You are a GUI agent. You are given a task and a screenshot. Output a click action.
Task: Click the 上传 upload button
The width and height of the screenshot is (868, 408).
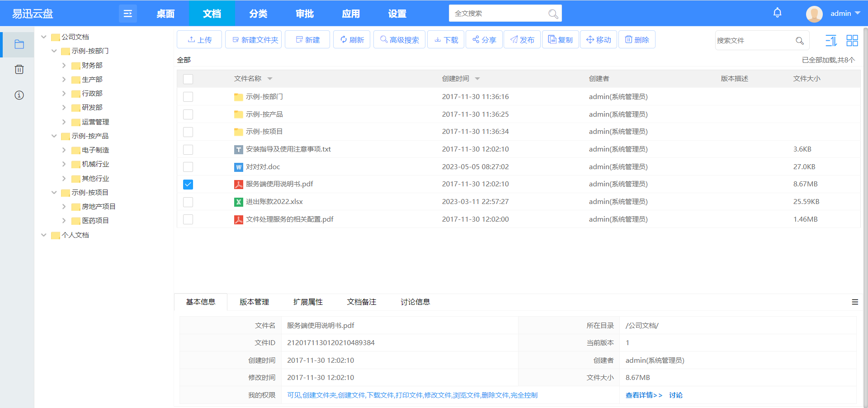pyautogui.click(x=199, y=40)
